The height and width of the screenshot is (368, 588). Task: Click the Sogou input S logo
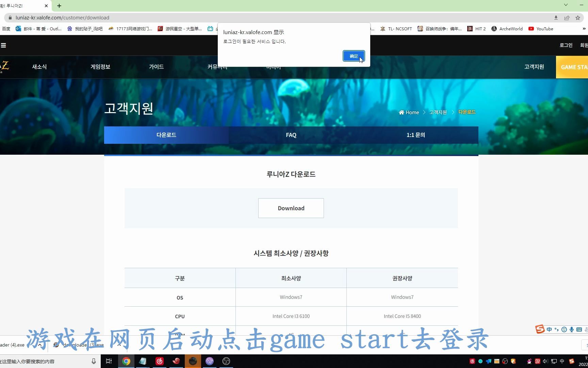tap(540, 329)
